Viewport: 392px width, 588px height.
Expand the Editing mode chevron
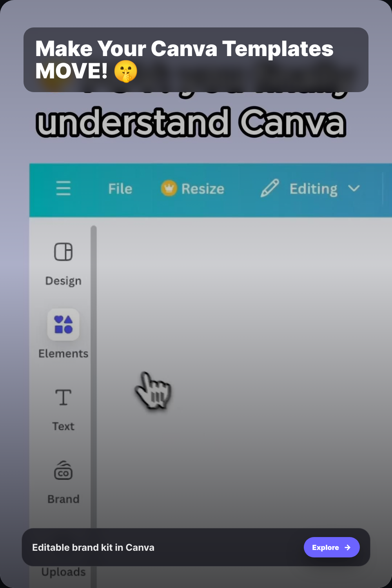click(x=354, y=189)
